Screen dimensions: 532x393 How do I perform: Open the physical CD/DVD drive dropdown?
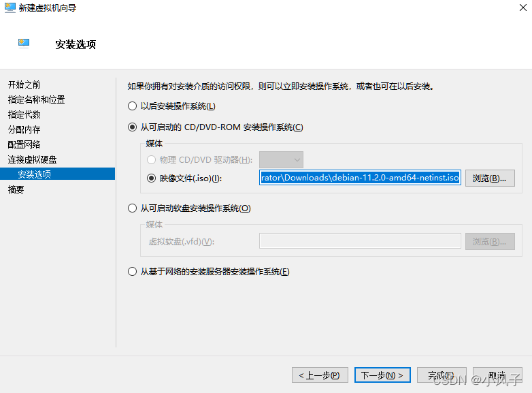pyautogui.click(x=281, y=159)
